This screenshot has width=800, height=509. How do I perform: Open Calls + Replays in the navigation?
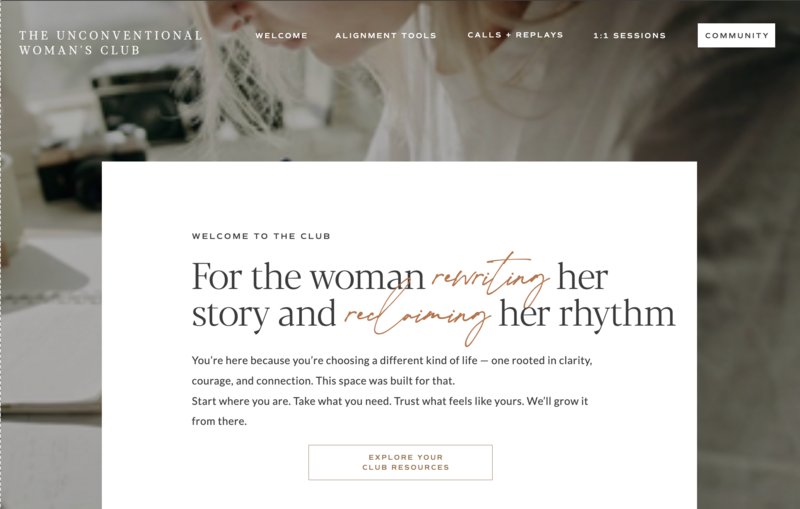coord(515,35)
